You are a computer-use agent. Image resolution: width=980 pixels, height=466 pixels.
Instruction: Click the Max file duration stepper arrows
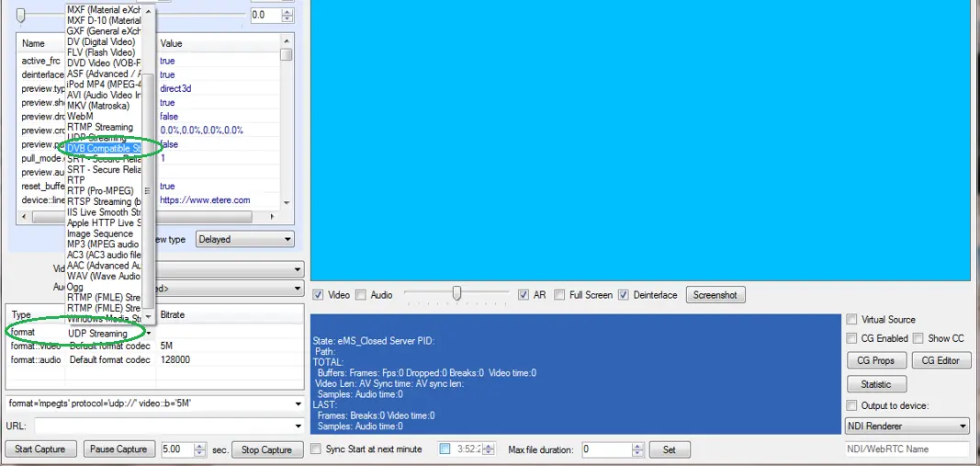pyautogui.click(x=636, y=449)
